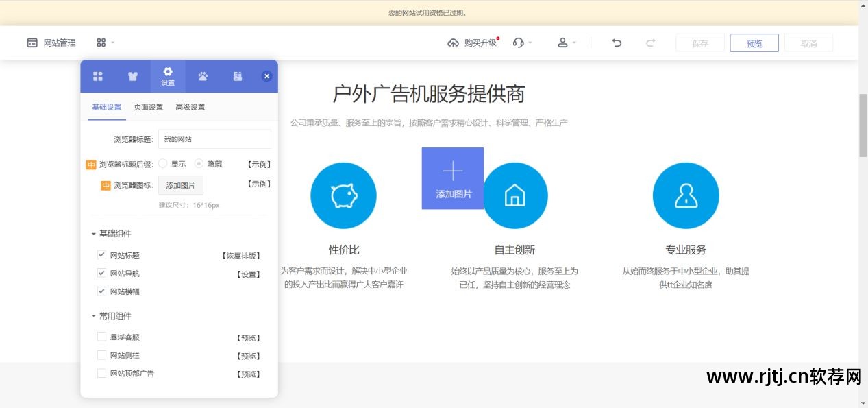This screenshot has height=408, width=868.
Task: Open the headset customer service menu
Action: 518,43
